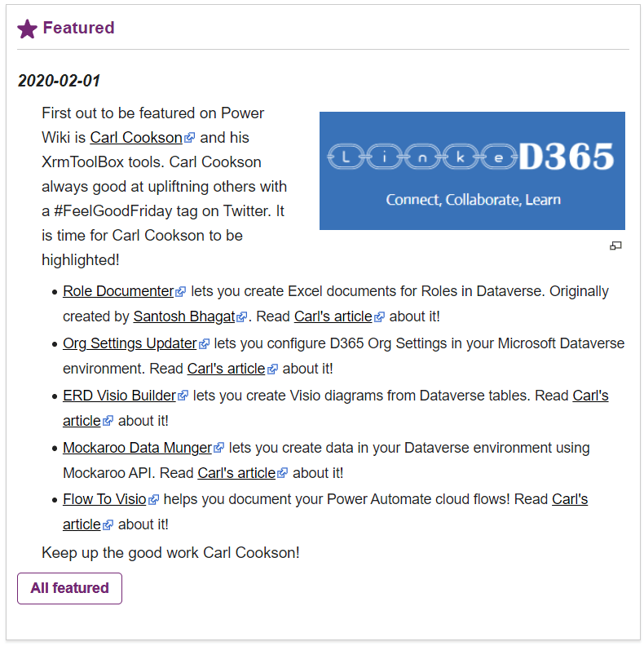Open the Mockaroo Data Munger link
The height and width of the screenshot is (646, 644).
(x=137, y=448)
